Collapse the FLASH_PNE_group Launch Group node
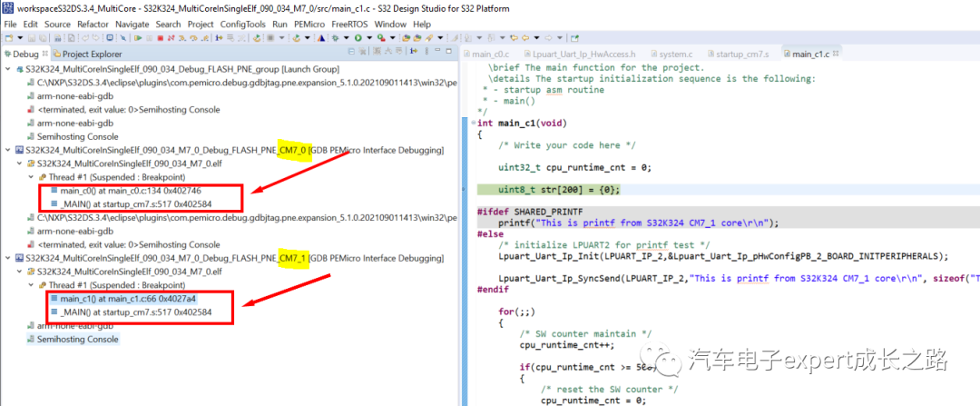The width and height of the screenshot is (980, 406). 7,69
